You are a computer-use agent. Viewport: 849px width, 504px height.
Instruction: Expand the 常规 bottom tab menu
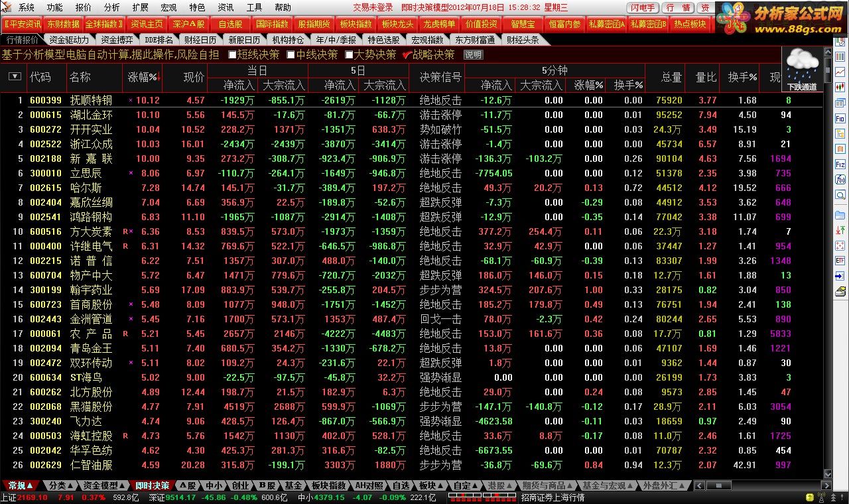coord(21,485)
